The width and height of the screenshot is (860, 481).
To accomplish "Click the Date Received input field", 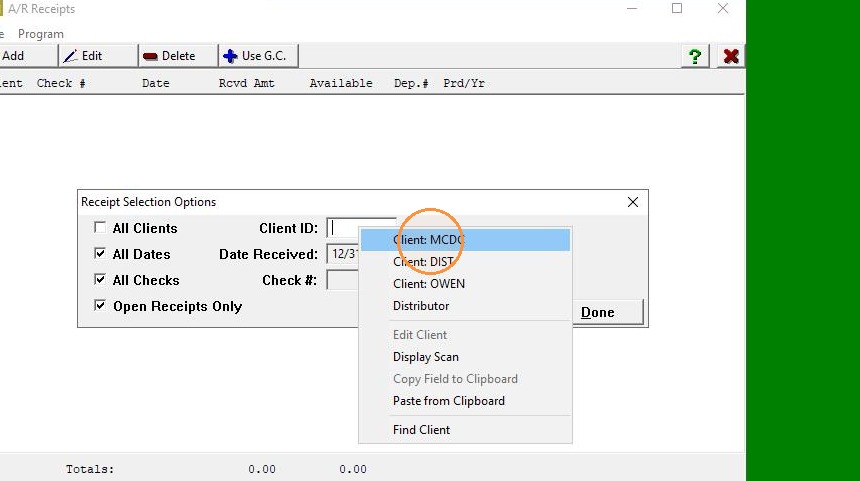I will 343,254.
